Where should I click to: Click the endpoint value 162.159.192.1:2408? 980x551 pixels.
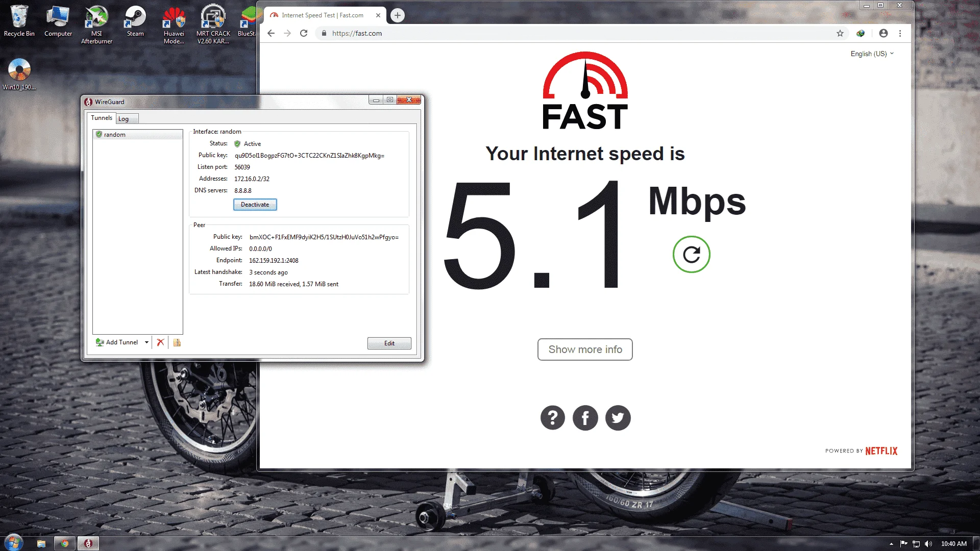click(274, 261)
